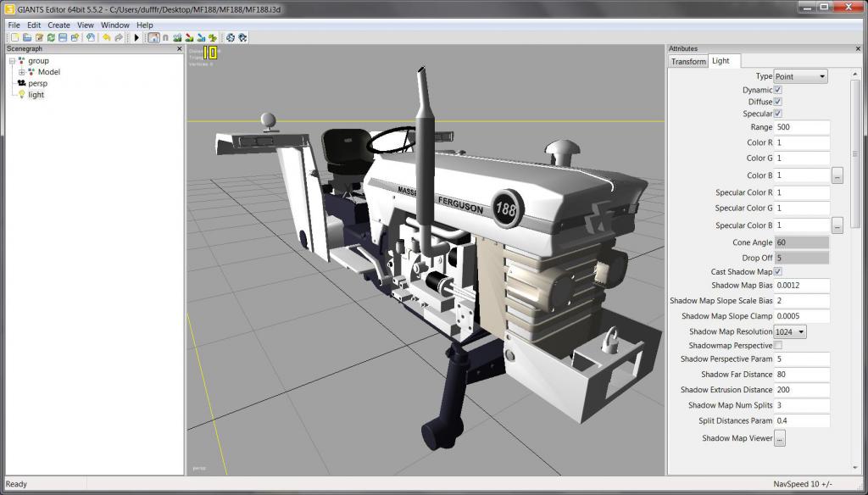This screenshot has height=495, width=868.
Task: Select the foliage paint mode icon
Action: [x=213, y=37]
